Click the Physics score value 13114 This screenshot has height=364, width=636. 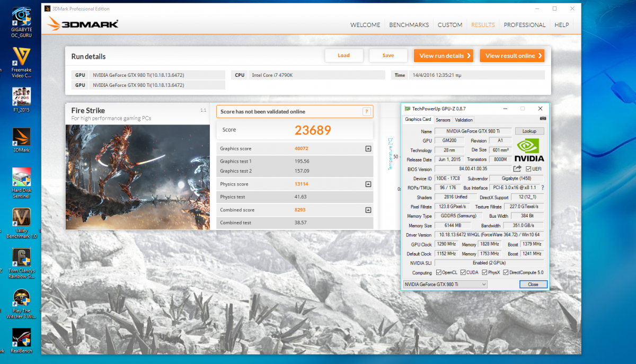click(302, 184)
